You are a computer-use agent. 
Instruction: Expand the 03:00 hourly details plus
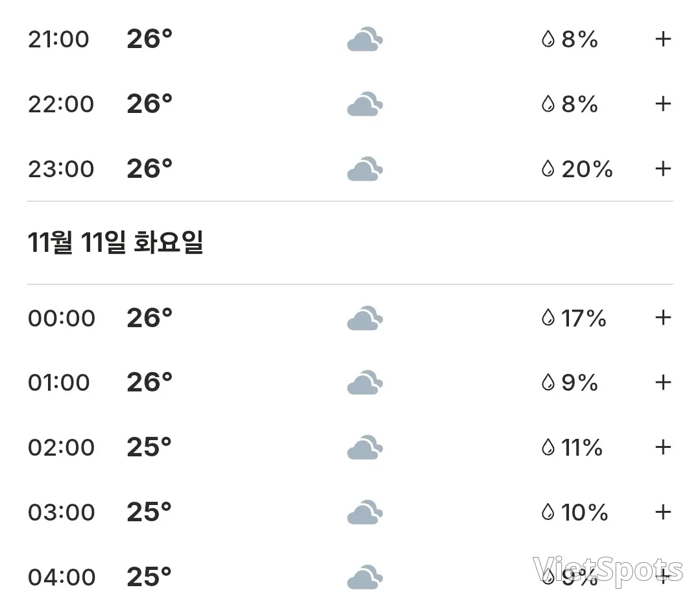(x=663, y=512)
